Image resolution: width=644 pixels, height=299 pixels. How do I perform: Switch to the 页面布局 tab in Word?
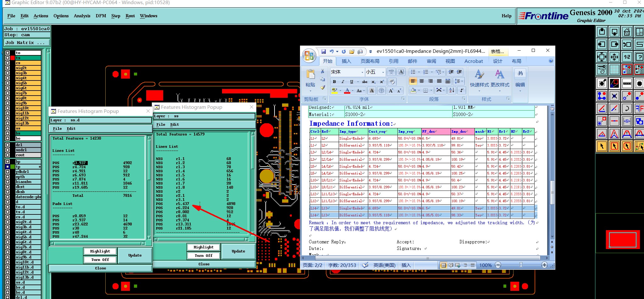click(370, 61)
